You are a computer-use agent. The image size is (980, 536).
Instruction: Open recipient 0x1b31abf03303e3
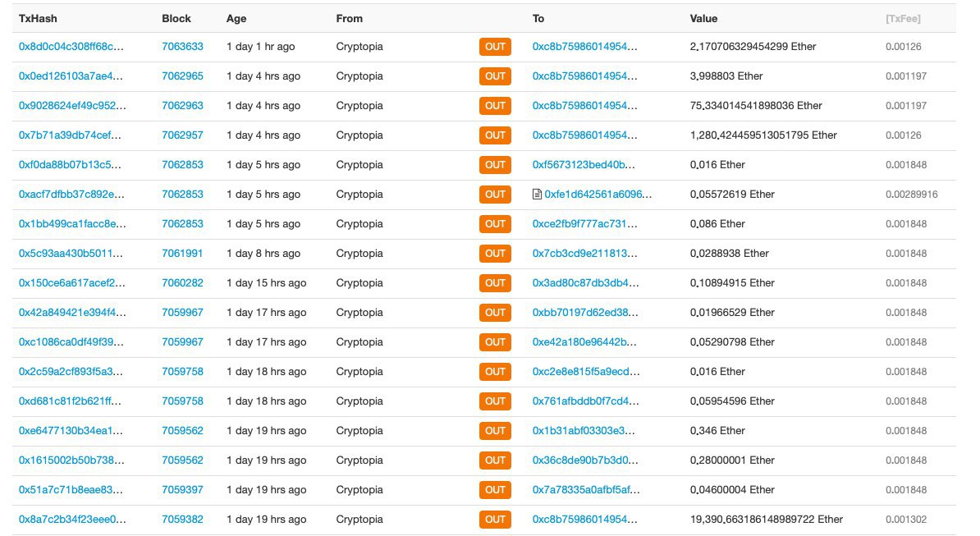[584, 431]
